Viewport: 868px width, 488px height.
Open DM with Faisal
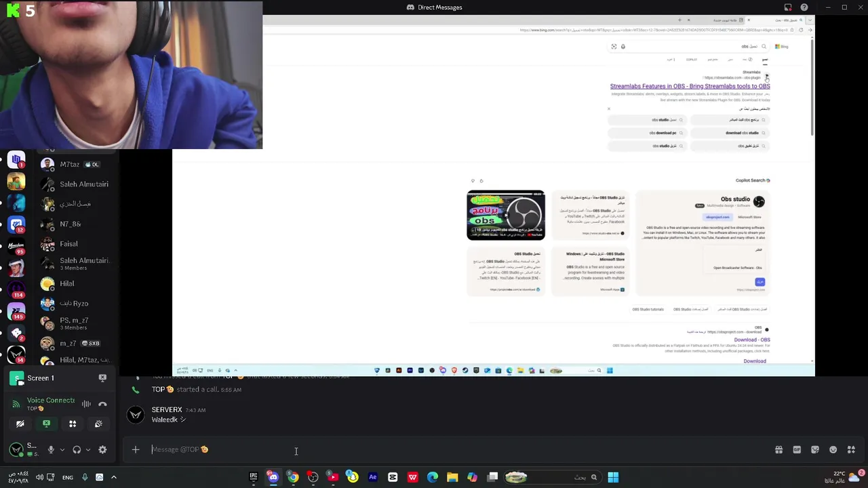[77, 243]
